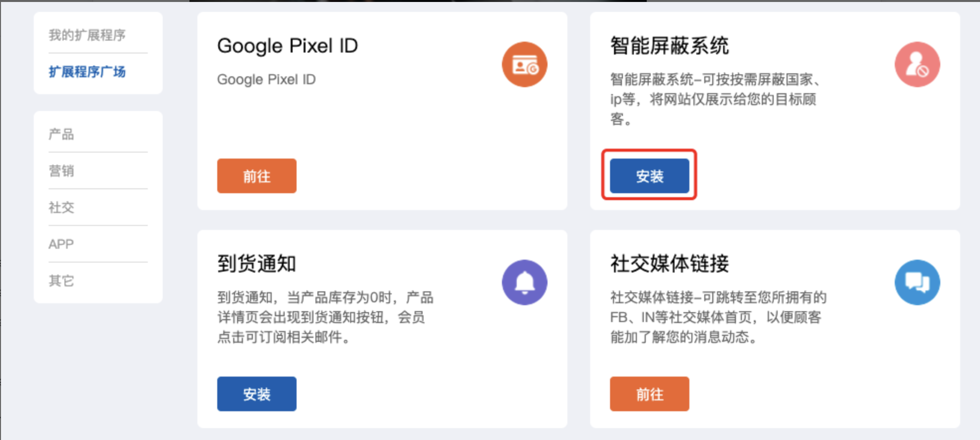This screenshot has width=980, height=440.
Task: Click the pink 智能屏蔽系统 user-block icon
Action: tap(917, 64)
